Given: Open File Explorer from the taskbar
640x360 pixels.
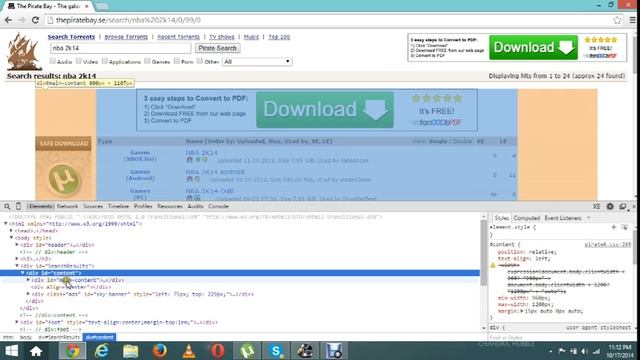Looking at the screenshot, I should [x=131, y=351].
